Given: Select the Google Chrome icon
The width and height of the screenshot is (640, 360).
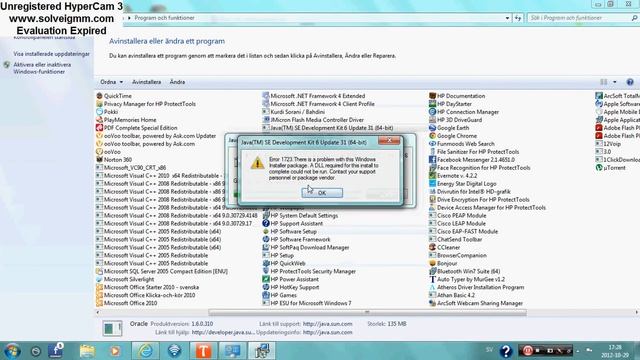Looking at the screenshot, I should pos(432,136).
